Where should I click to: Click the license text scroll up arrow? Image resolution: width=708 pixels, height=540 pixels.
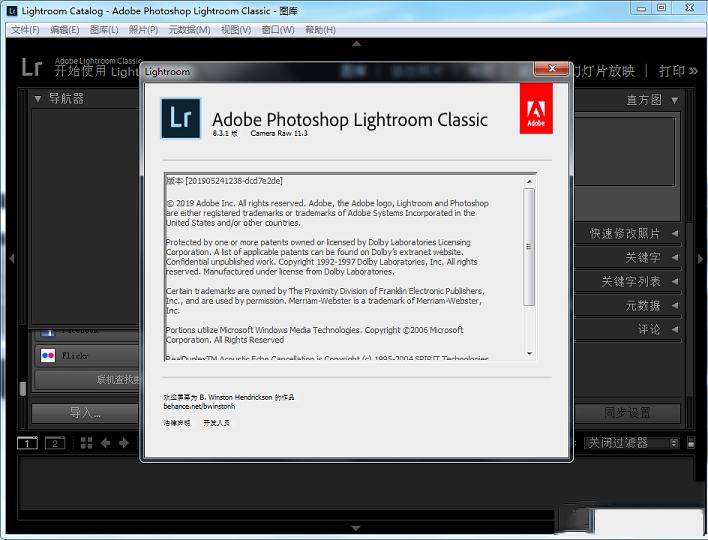click(x=529, y=182)
